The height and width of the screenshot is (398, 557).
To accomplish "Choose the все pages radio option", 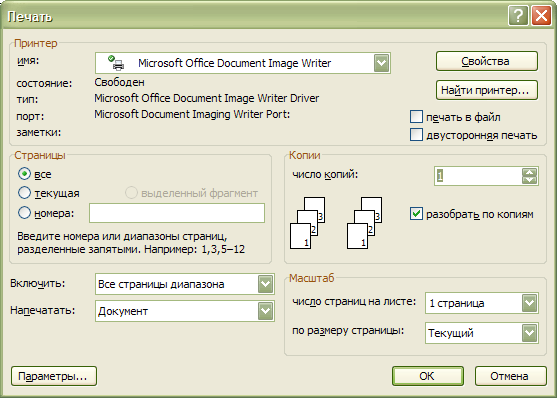I will click(x=24, y=174).
